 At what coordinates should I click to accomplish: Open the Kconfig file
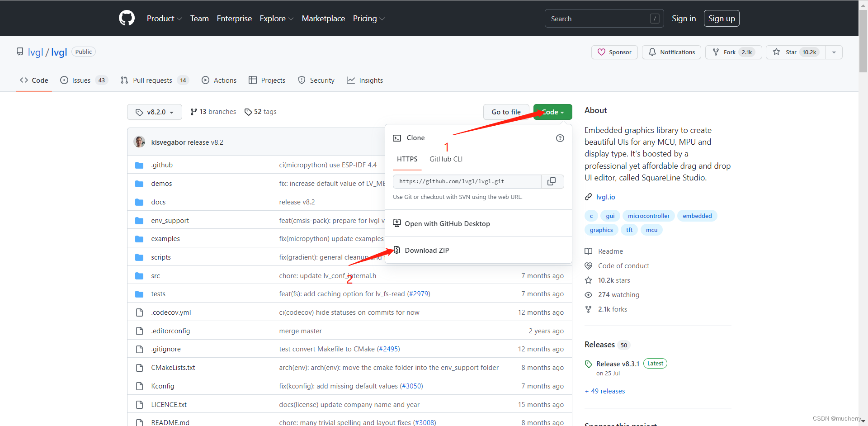[x=163, y=386]
